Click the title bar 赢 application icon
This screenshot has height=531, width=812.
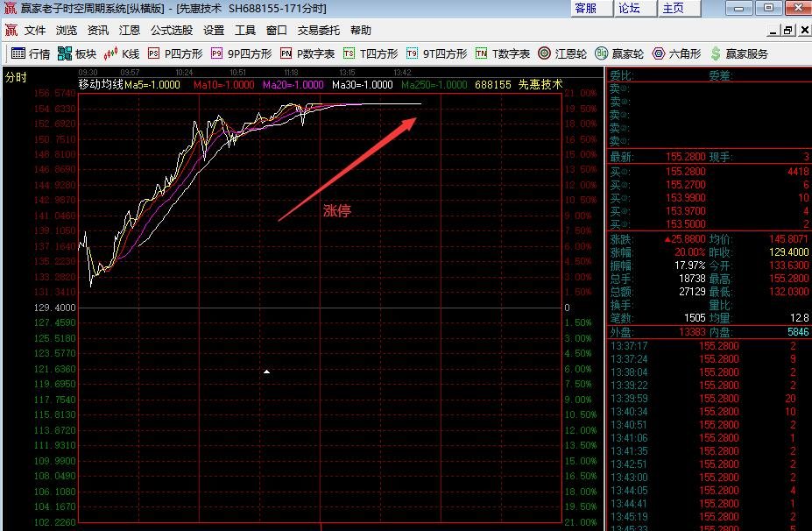coord(10,8)
